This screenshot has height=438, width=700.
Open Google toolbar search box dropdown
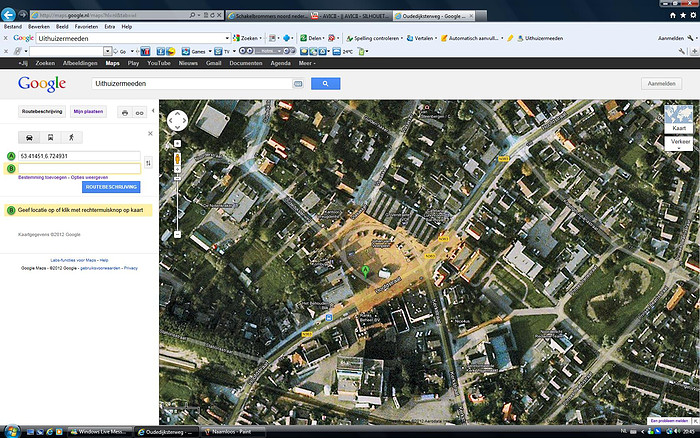point(227,38)
